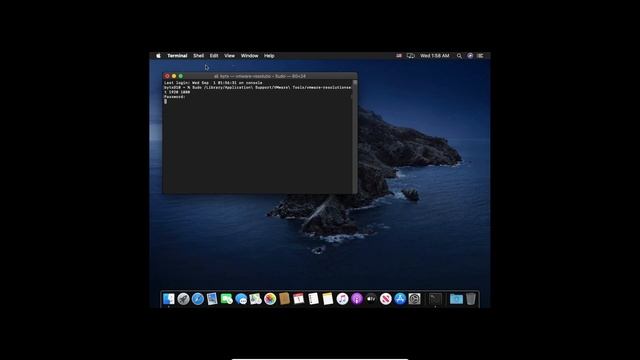
Task: Open Downloads folder stack in Dock
Action: click(456, 299)
